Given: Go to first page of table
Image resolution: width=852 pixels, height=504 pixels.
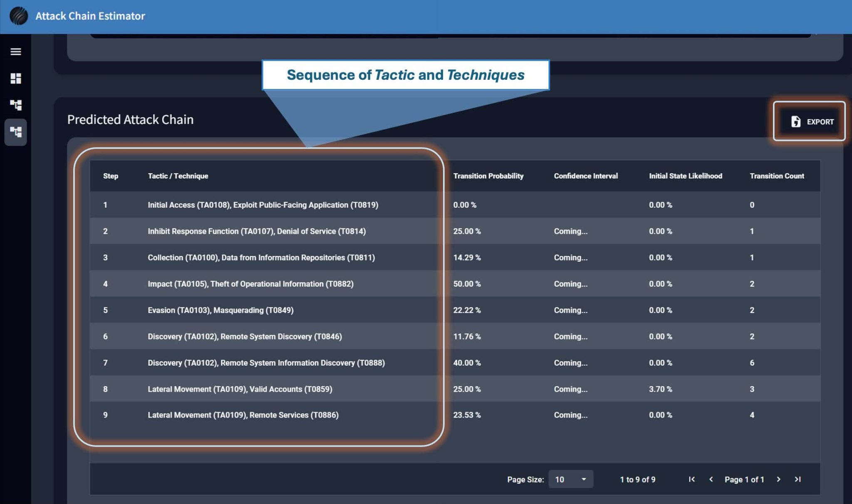Looking at the screenshot, I should pos(692,479).
